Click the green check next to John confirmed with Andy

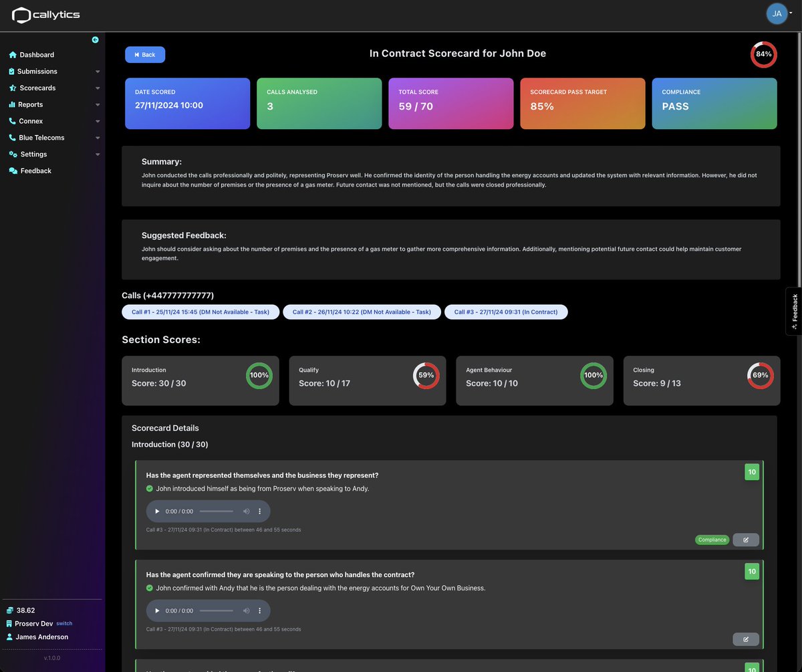(150, 588)
